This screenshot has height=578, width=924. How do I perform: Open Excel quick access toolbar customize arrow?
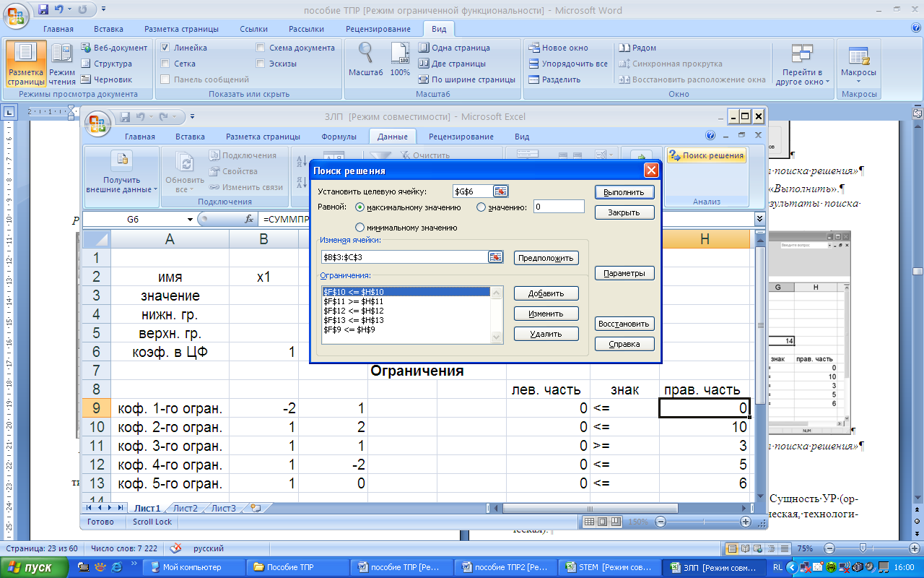pyautogui.click(x=192, y=116)
